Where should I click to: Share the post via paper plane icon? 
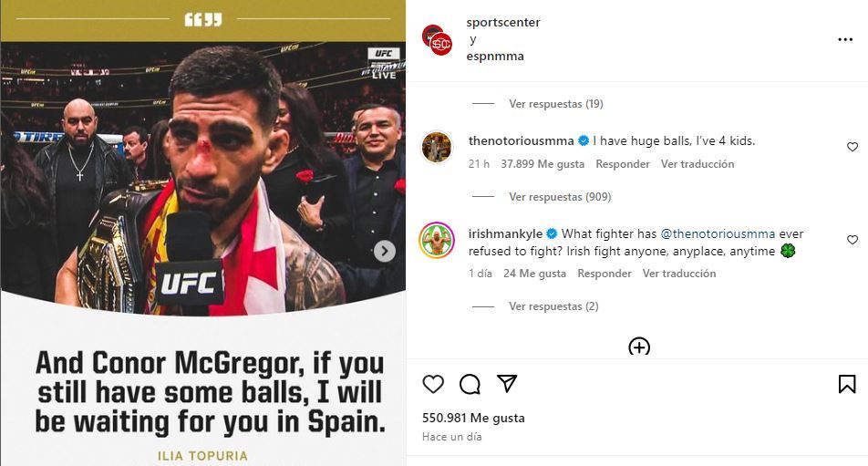click(507, 383)
